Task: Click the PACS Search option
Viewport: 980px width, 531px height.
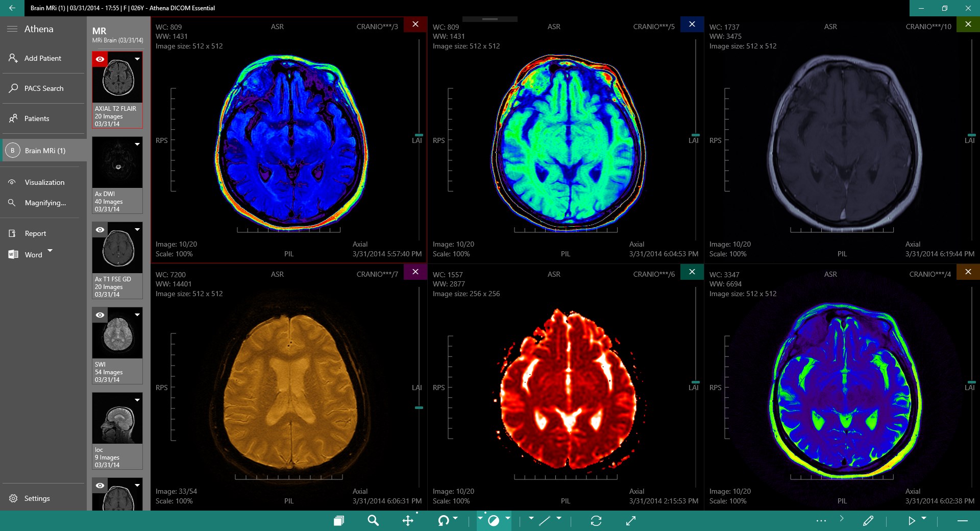Action: point(43,88)
